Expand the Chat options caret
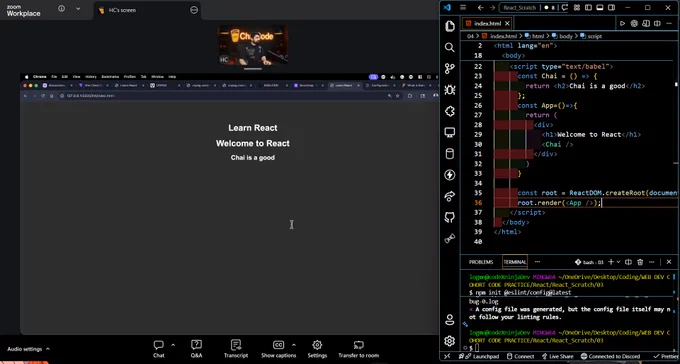The image size is (680, 364). (x=173, y=345)
